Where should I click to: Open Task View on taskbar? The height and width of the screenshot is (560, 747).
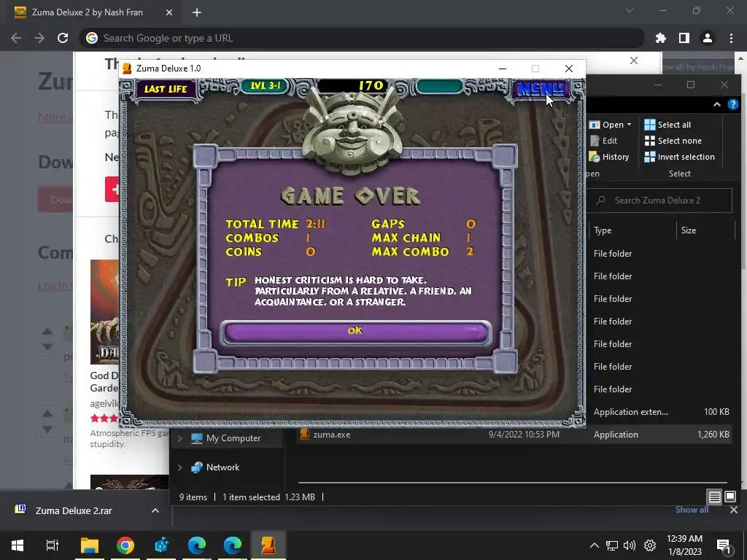point(53,545)
